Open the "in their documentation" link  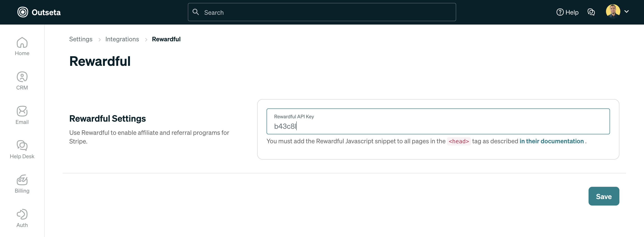click(551, 141)
